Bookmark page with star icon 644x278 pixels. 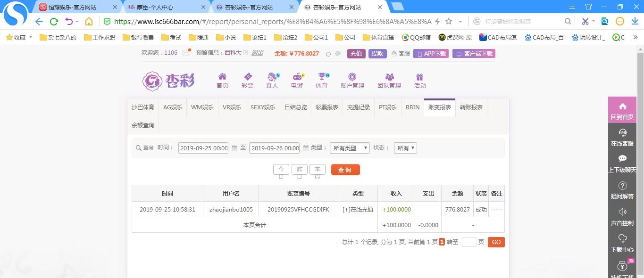coord(448,22)
